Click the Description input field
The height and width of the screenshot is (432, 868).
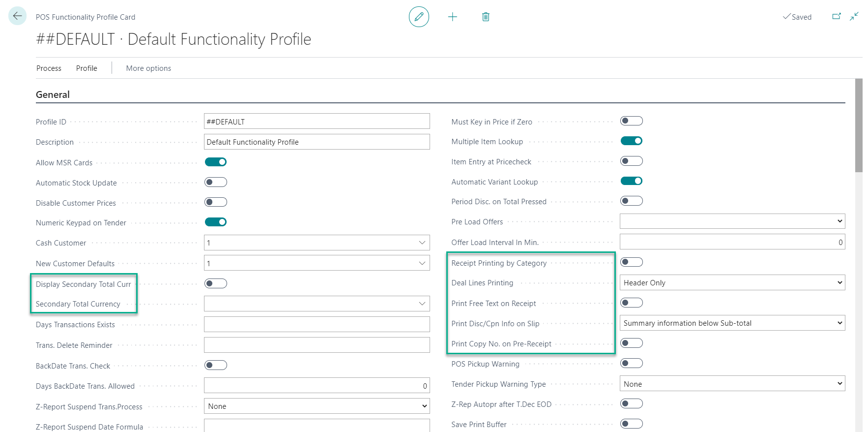point(317,142)
